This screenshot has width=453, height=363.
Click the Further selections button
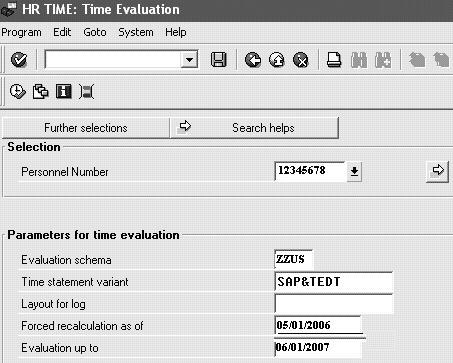86,128
